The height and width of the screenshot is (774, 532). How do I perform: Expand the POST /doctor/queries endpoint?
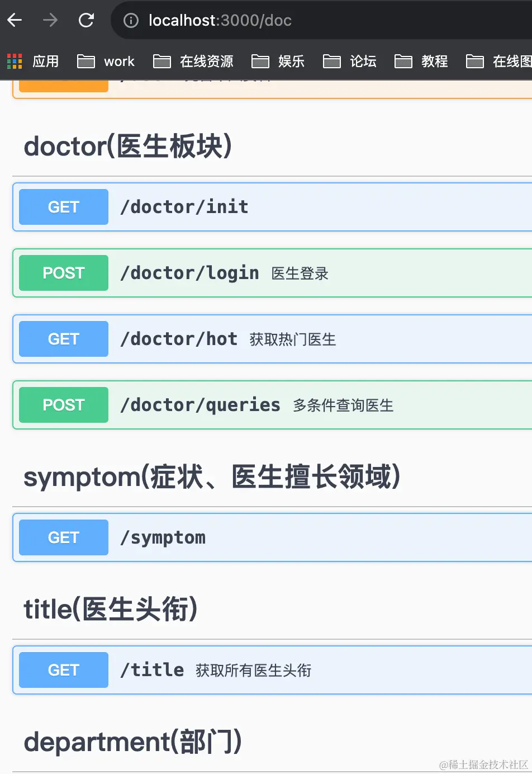point(200,405)
